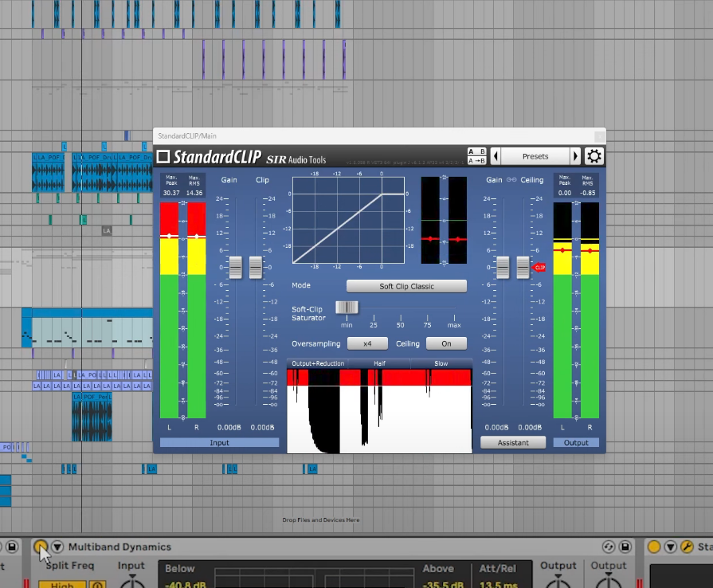Toggle the StandardCLIP bypass square in header
The height and width of the screenshot is (588, 713).
[163, 156]
